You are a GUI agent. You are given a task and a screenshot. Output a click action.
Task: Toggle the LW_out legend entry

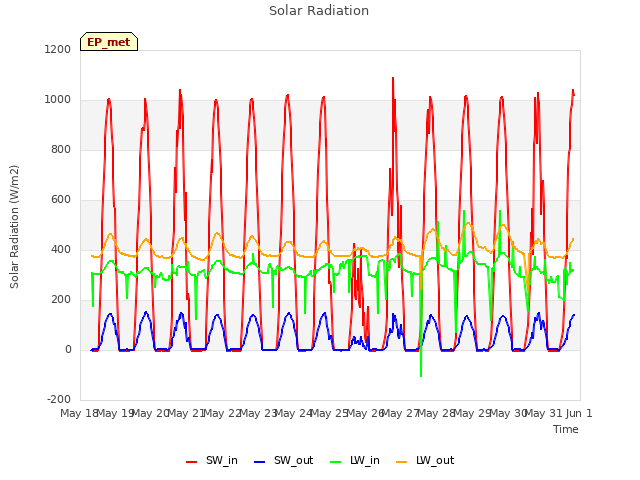[x=425, y=460]
